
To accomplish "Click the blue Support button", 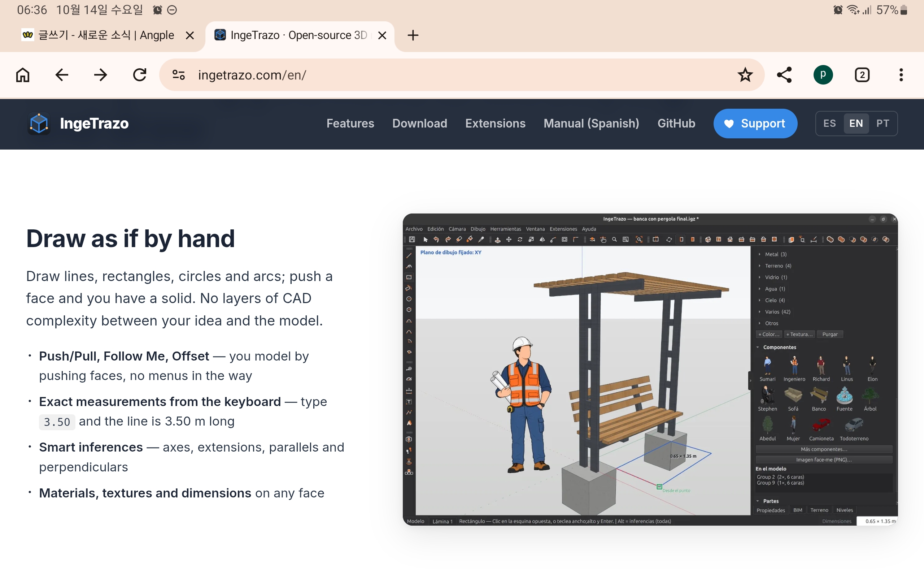I will [x=755, y=124].
